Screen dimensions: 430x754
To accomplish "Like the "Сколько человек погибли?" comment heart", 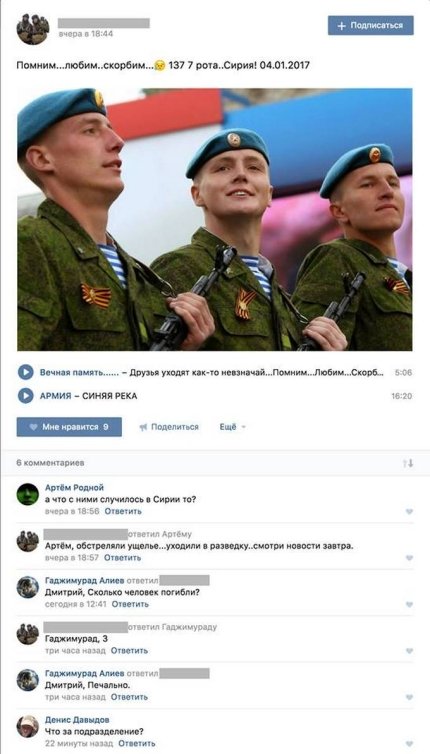I will 409,604.
